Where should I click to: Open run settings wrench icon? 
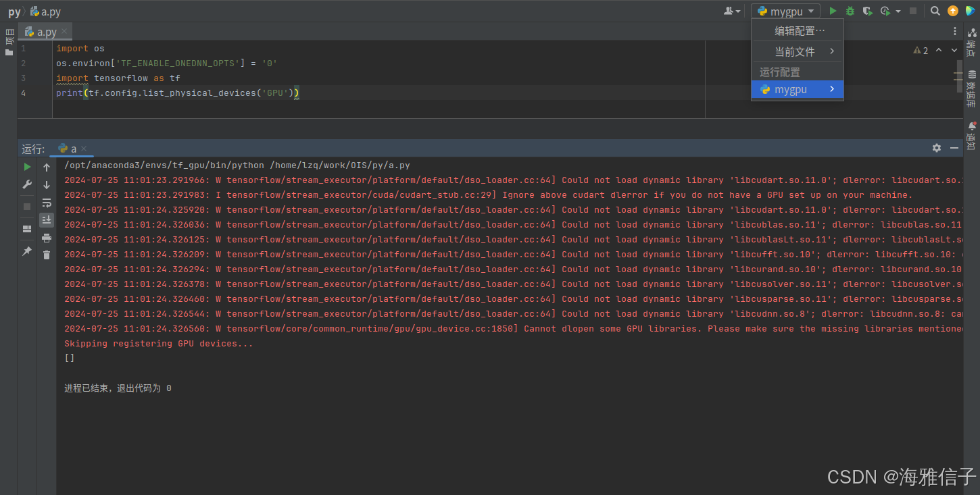pos(27,184)
